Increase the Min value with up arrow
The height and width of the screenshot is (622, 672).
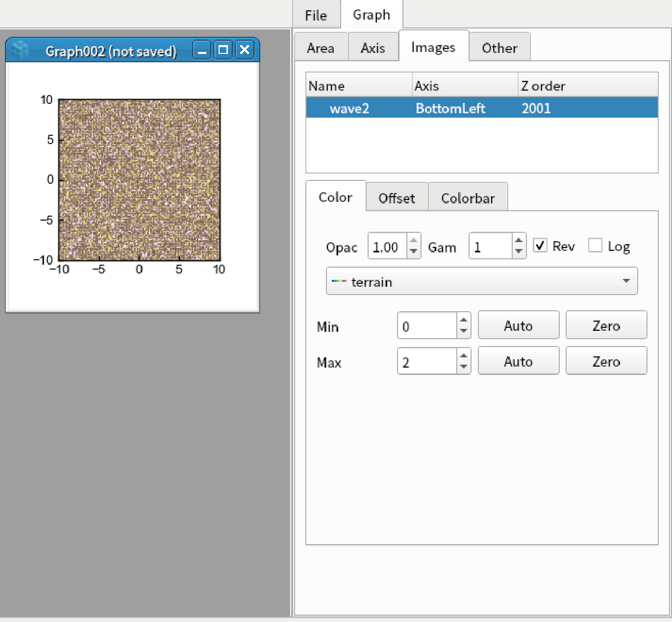(x=463, y=320)
